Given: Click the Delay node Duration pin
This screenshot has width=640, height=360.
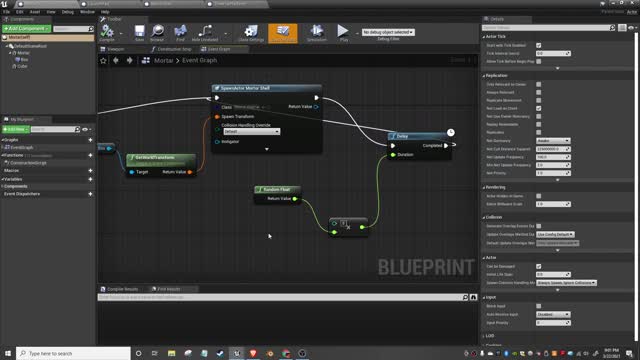Looking at the screenshot, I should (393, 155).
